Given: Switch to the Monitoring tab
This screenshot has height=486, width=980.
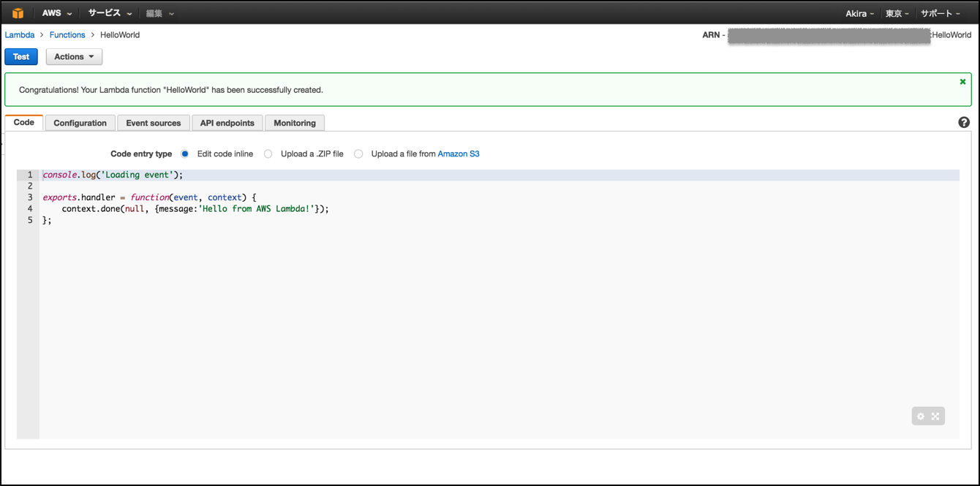Looking at the screenshot, I should (x=294, y=122).
